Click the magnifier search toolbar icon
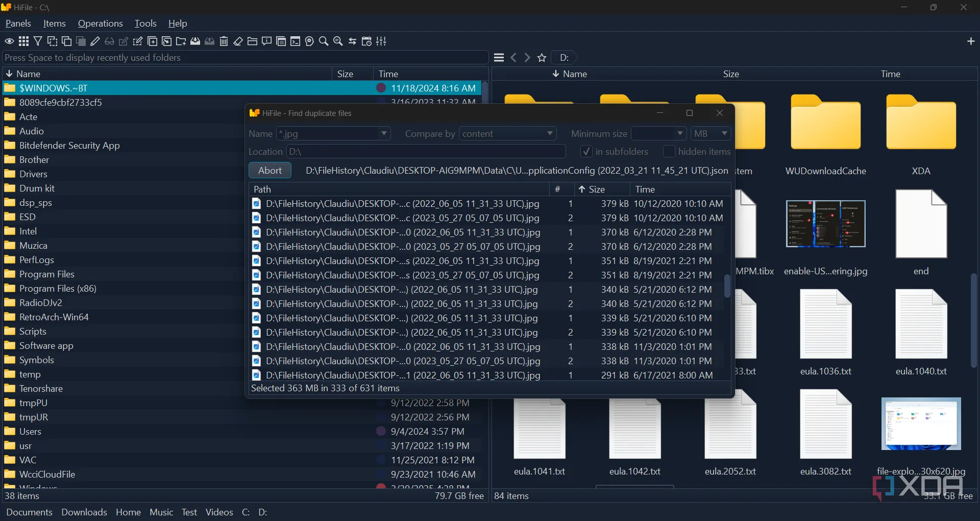 (324, 41)
